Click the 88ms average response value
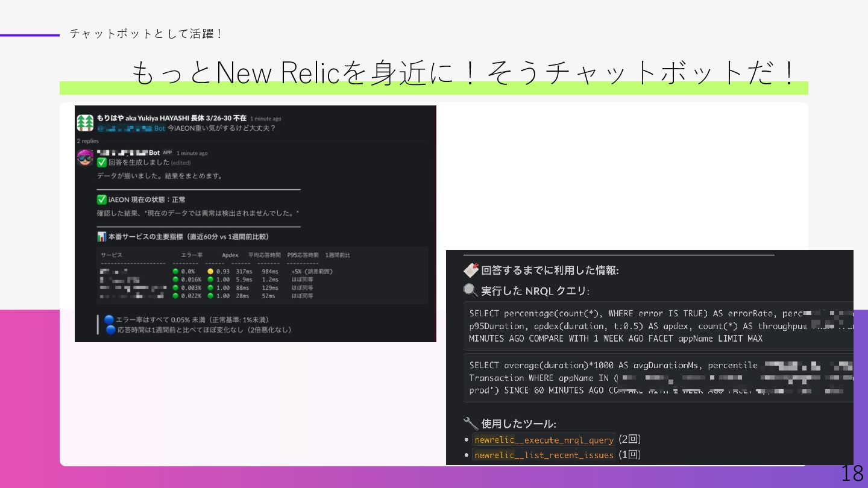The width and height of the screenshot is (868, 488). 242,288
